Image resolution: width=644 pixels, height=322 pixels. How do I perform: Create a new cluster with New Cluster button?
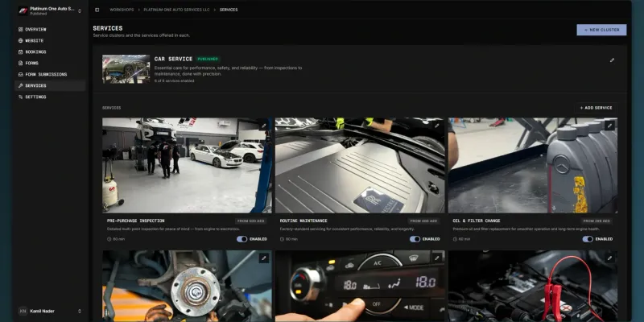pyautogui.click(x=601, y=30)
